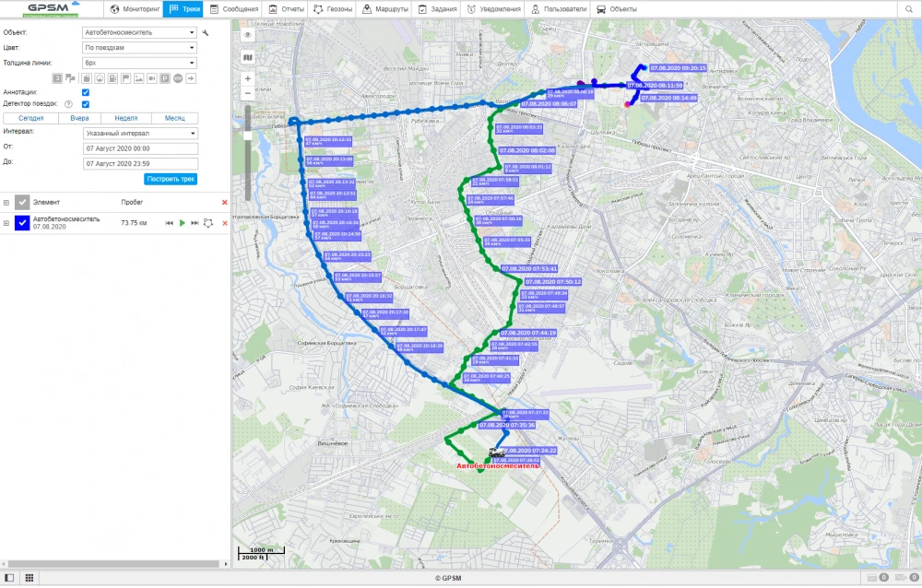Open the map layers selector icon
Image resolution: width=922 pixels, height=588 pixels.
pyautogui.click(x=247, y=57)
